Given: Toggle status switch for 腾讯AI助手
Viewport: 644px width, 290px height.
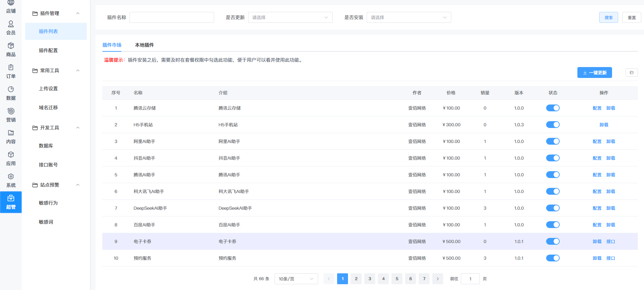Looking at the screenshot, I should point(553,175).
